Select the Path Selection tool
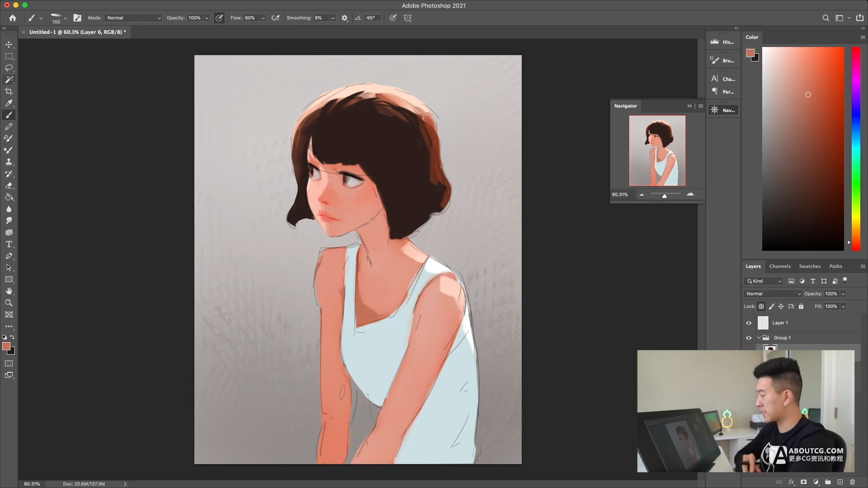868x488 pixels. pos(9,267)
